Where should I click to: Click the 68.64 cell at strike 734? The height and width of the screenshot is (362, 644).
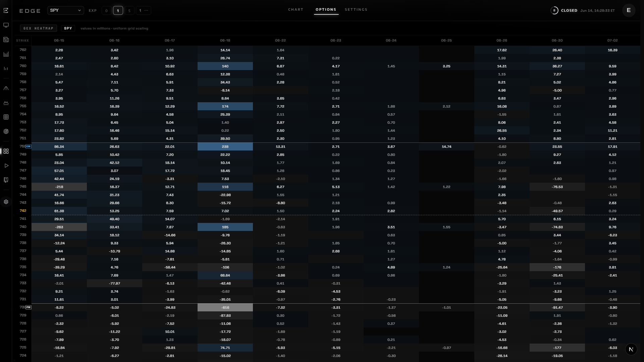tap(225, 275)
